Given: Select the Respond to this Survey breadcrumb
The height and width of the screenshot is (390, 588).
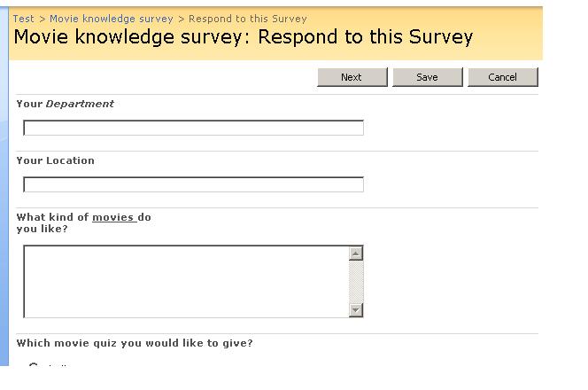Looking at the screenshot, I should [247, 19].
